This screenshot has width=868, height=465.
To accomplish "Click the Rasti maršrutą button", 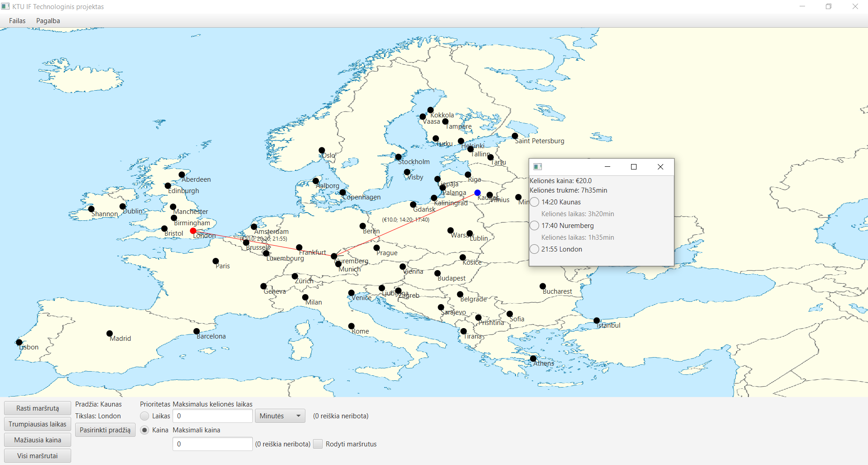I will point(38,408).
